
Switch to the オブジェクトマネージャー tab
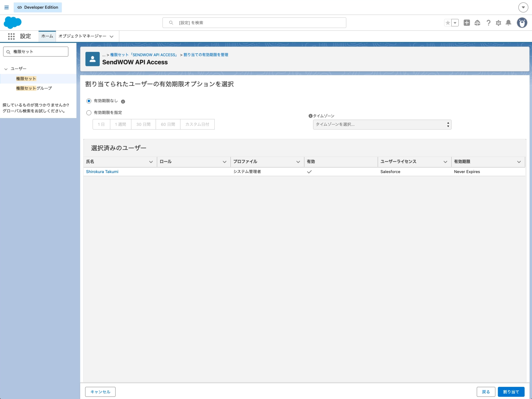tap(82, 36)
